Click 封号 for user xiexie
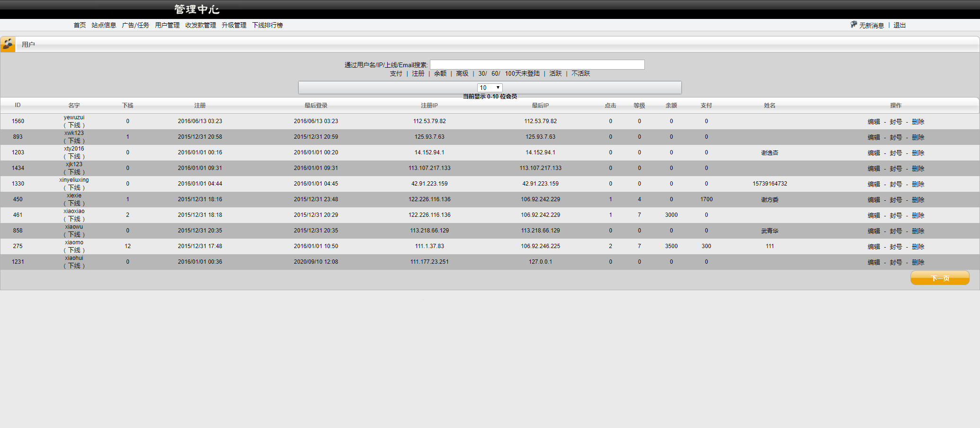This screenshot has height=428, width=980. (895, 200)
